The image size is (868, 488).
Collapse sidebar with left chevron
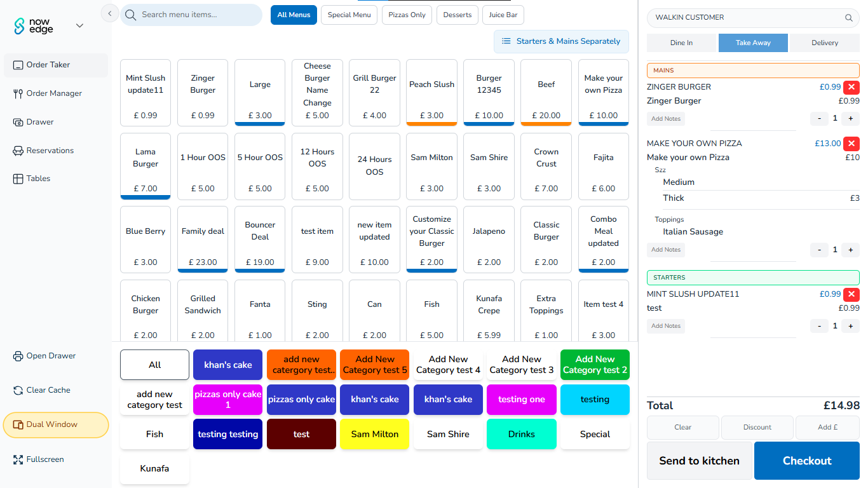point(110,13)
